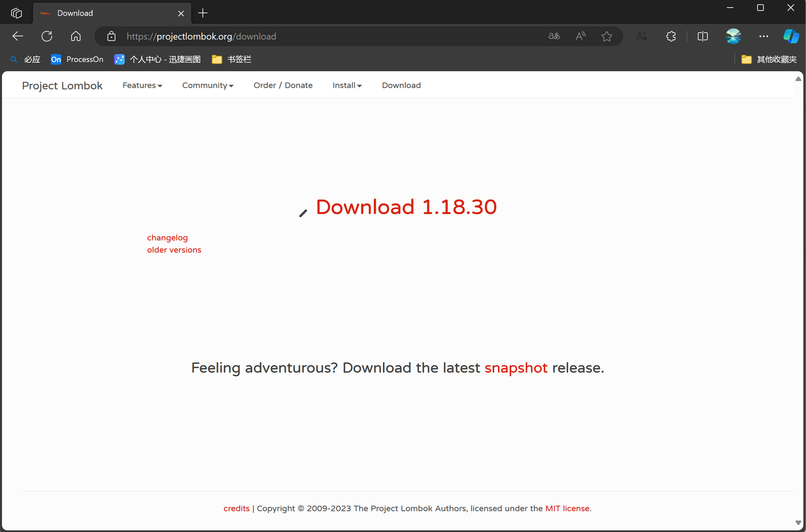Add page to favorites star icon
Image resolution: width=806 pixels, height=532 pixels.
(606, 36)
